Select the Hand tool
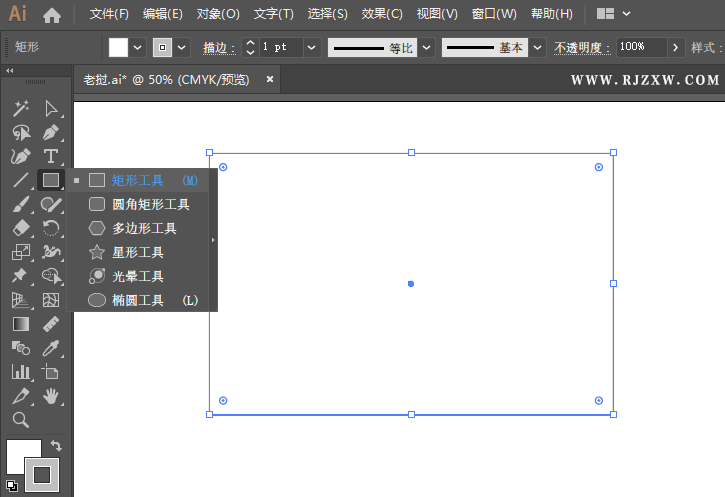The image size is (725, 497). 51,396
